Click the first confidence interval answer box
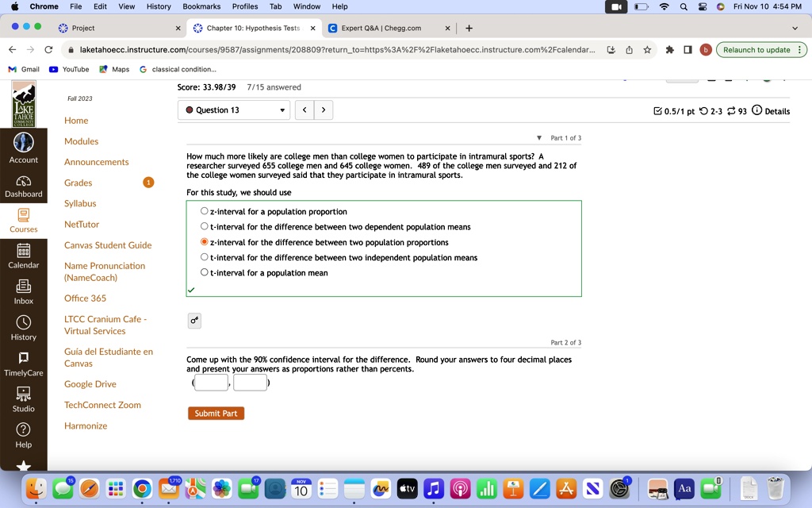 [x=210, y=382]
